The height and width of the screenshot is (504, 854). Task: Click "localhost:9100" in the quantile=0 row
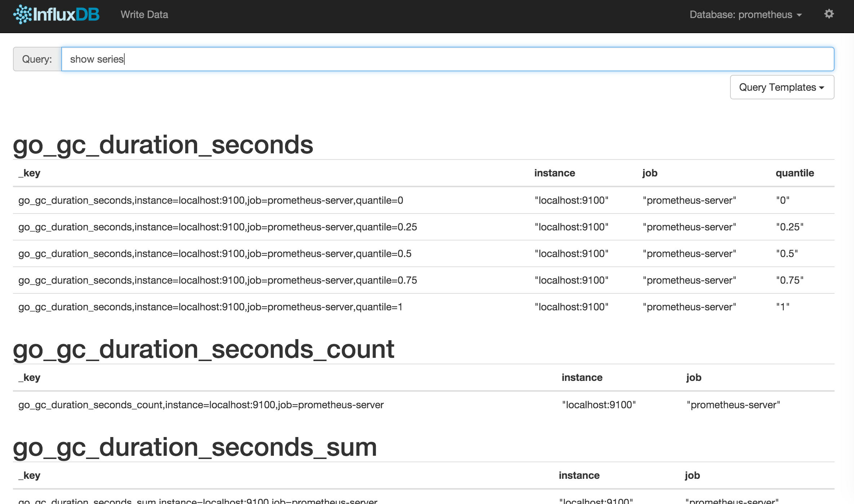pyautogui.click(x=571, y=201)
